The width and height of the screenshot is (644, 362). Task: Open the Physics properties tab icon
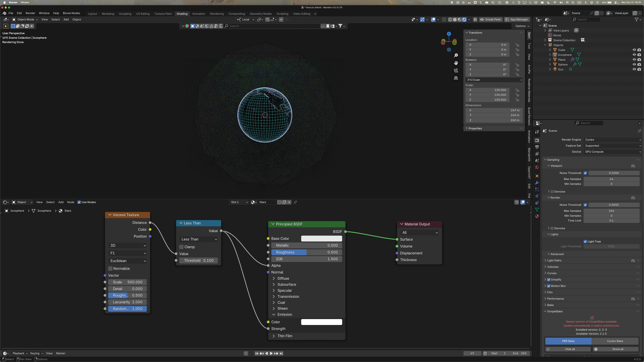click(x=537, y=196)
